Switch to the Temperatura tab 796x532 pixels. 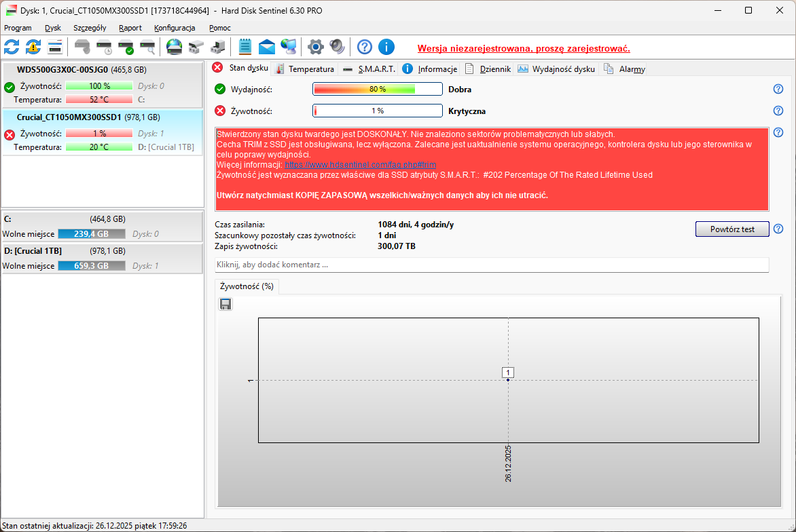[x=304, y=69]
